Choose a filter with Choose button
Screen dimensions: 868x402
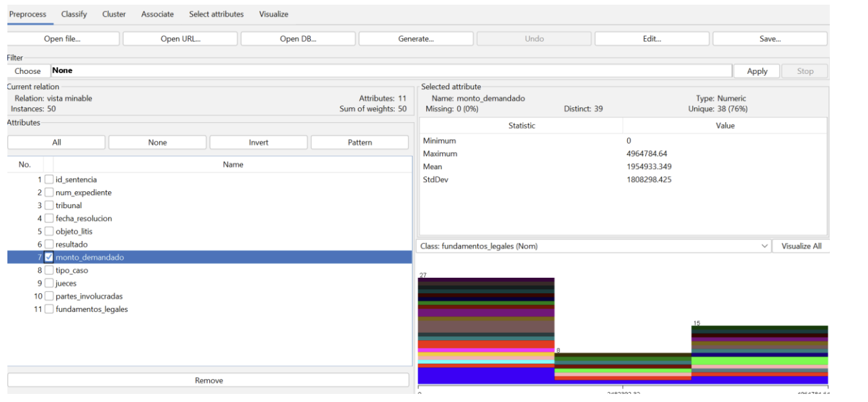point(28,71)
